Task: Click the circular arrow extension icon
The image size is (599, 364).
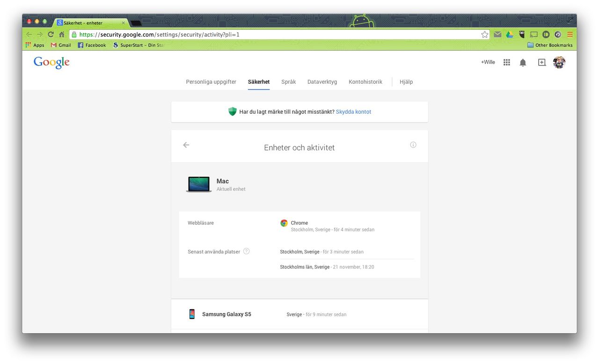Action: click(x=558, y=35)
